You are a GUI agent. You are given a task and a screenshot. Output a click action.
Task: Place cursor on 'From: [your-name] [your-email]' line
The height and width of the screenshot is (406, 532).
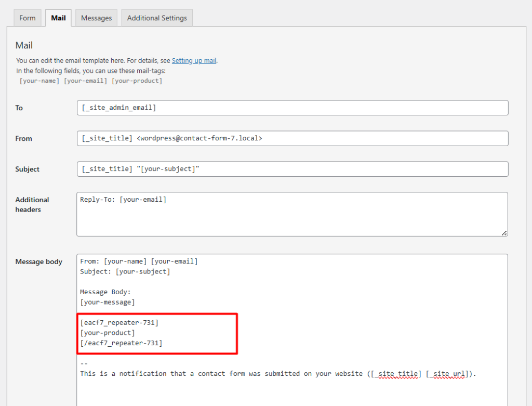[x=139, y=261]
